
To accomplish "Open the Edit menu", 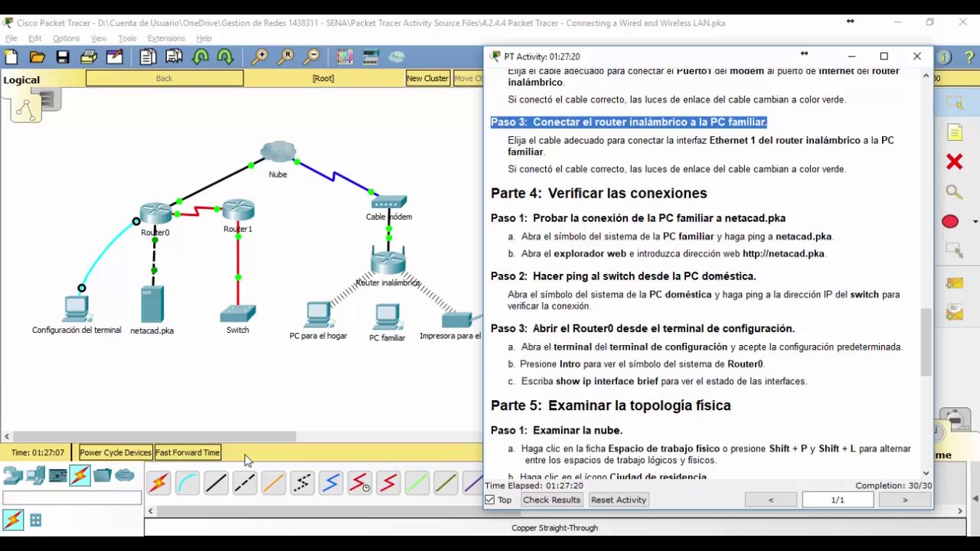I will [x=34, y=38].
